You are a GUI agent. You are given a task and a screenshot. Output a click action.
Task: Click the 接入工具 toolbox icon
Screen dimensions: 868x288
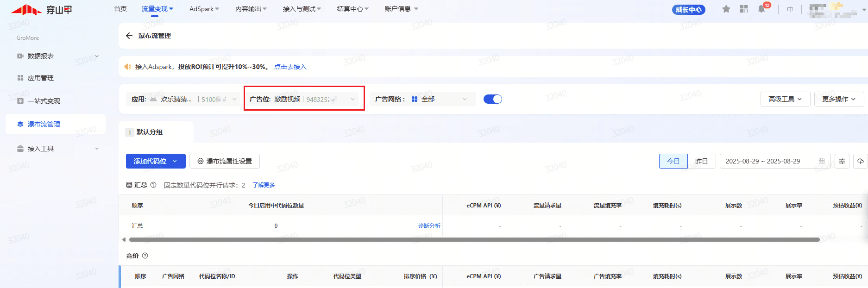[x=20, y=149]
